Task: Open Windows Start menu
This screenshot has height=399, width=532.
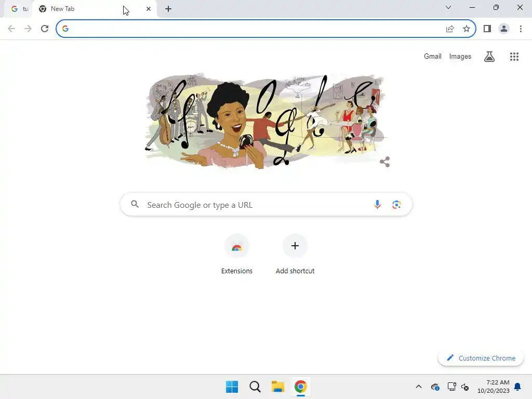Action: tap(232, 387)
